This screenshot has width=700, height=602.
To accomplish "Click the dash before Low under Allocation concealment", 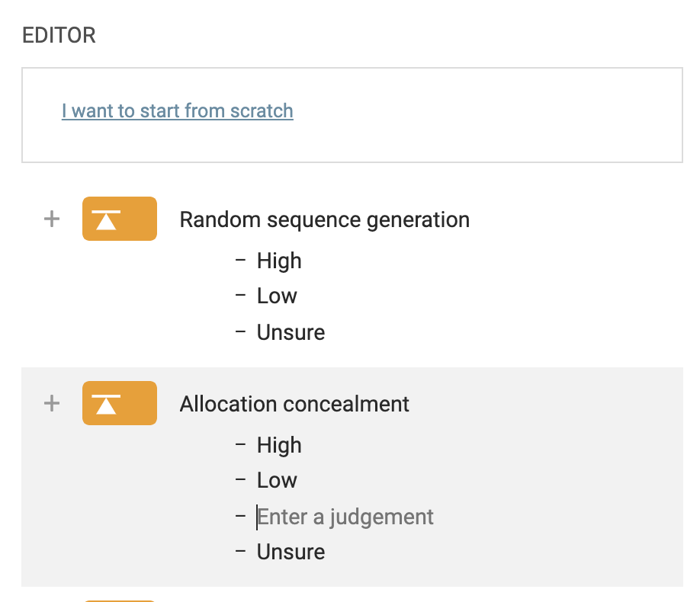I will pyautogui.click(x=241, y=480).
